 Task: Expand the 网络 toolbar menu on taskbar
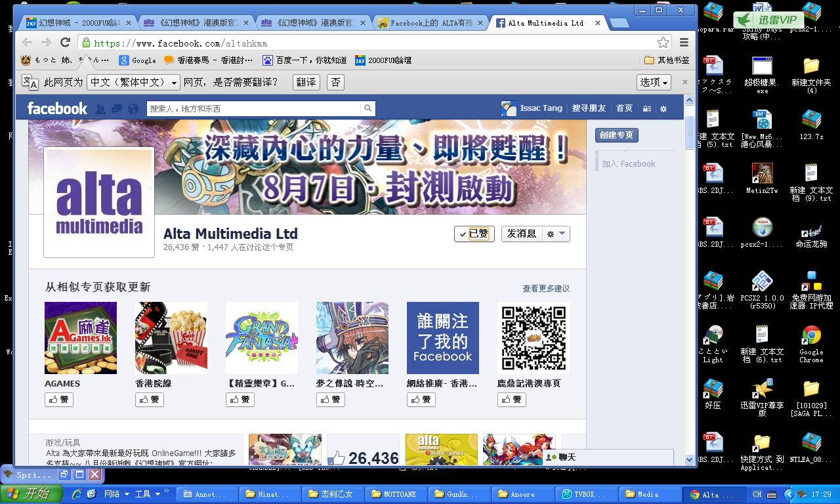117,494
